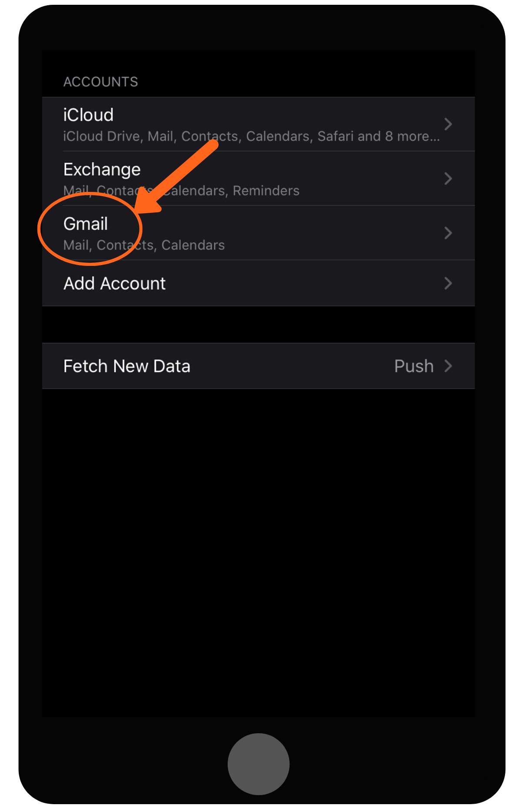This screenshot has height=812, width=522.
Task: Tap the chevron on the iCloud row
Action: point(448,124)
